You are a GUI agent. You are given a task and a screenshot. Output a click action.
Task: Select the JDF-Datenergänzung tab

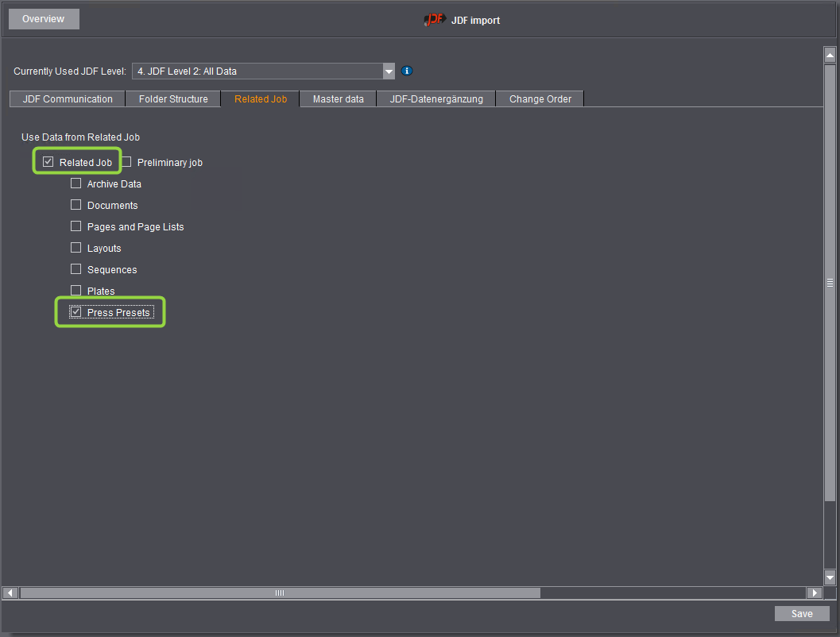(x=435, y=98)
